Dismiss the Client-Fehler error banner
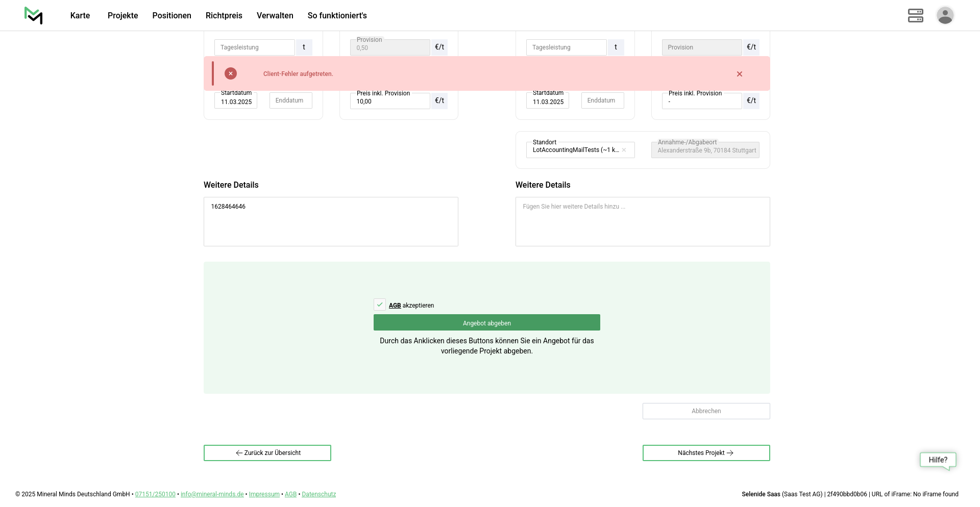This screenshot has height=507, width=980. point(739,74)
